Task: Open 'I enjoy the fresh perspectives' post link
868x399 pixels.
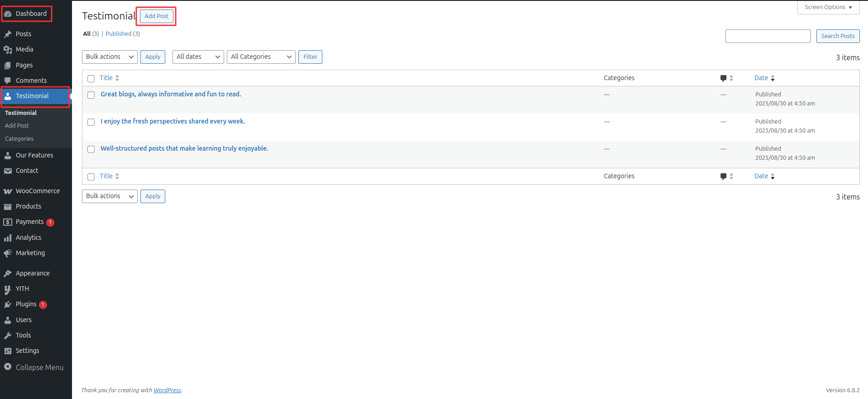Action: point(173,121)
